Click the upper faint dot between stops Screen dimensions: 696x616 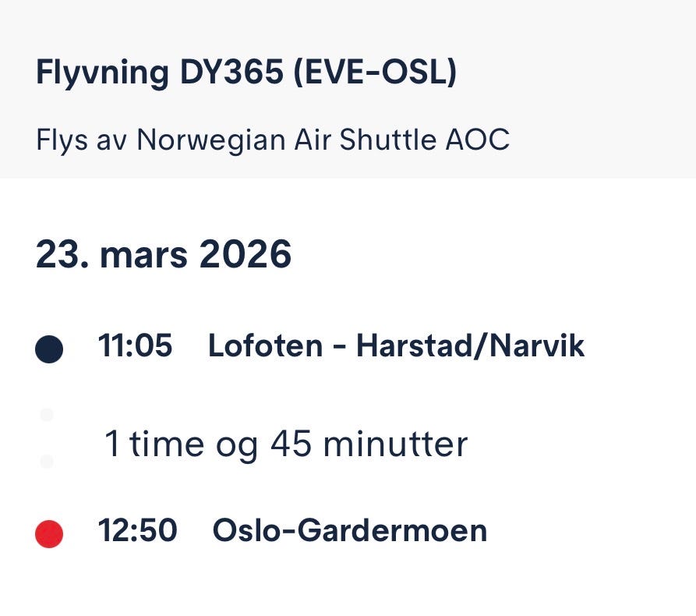pos(47,415)
